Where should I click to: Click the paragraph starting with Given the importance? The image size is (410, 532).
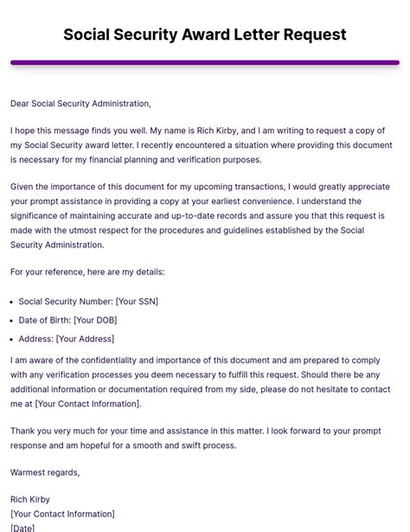point(200,215)
